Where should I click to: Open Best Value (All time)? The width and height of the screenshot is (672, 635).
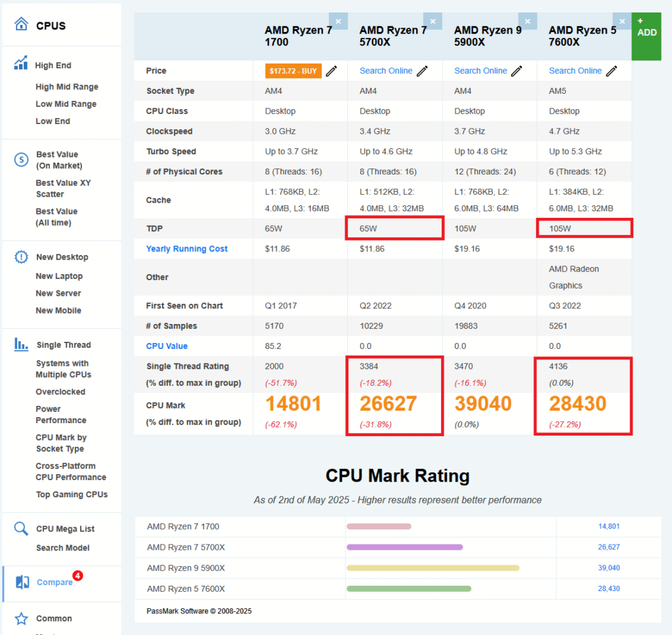(56, 217)
